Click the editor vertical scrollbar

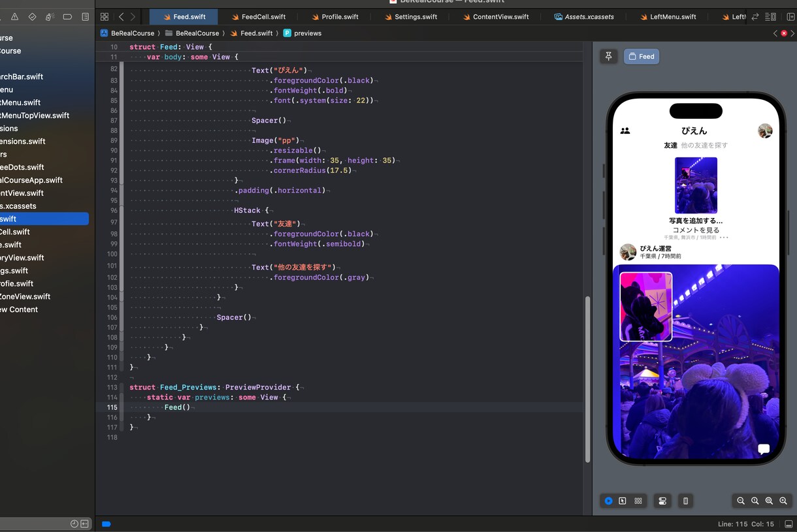coord(587,379)
